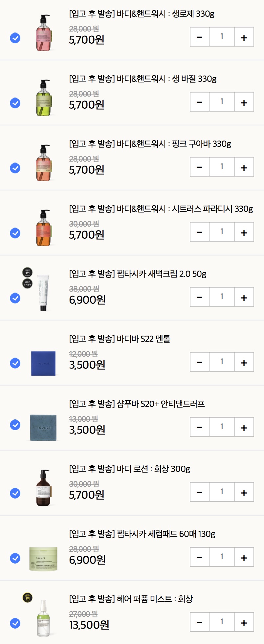
Task: Click the blue 바디바 S22 멘톨 thumbnail
Action: point(43,363)
